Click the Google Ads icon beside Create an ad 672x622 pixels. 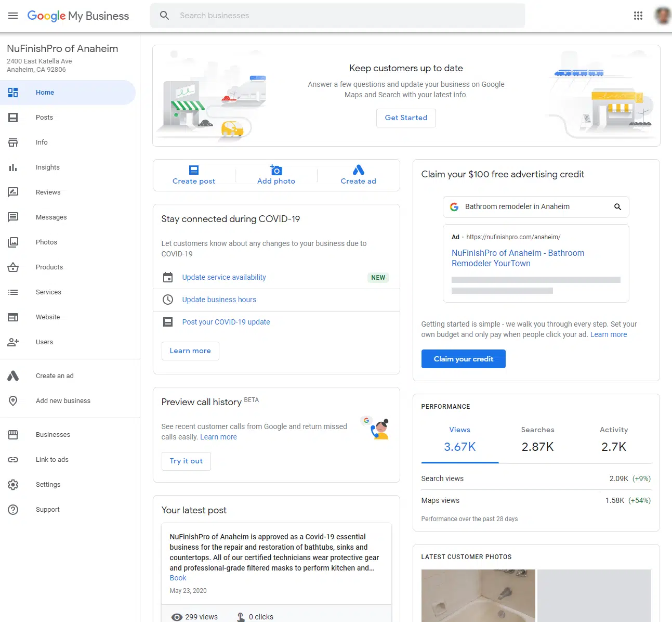[x=13, y=376]
